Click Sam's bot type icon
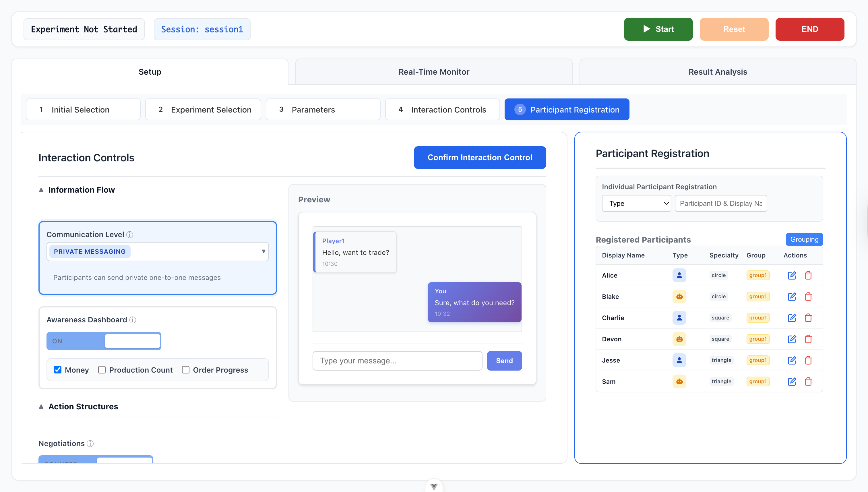This screenshot has width=868, height=492. pos(679,381)
